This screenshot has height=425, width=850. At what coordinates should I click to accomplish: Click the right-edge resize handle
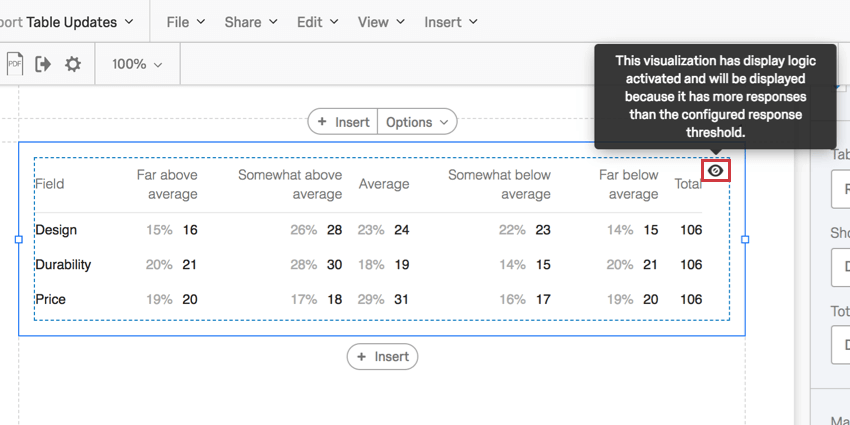pos(745,239)
